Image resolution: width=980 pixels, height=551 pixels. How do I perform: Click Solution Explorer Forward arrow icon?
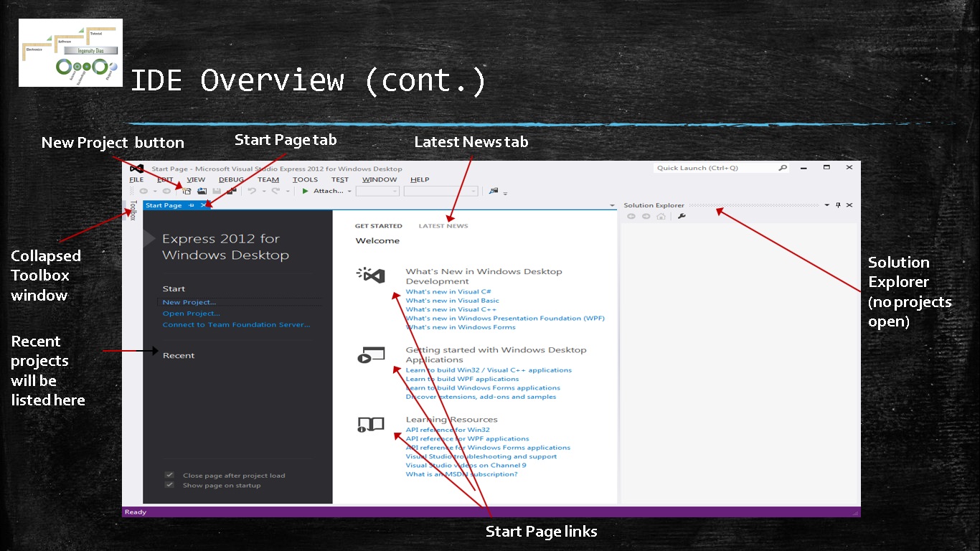click(646, 216)
